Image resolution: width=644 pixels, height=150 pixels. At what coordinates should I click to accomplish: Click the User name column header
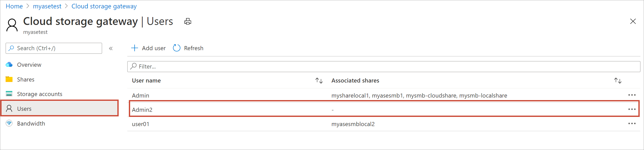pos(146,80)
